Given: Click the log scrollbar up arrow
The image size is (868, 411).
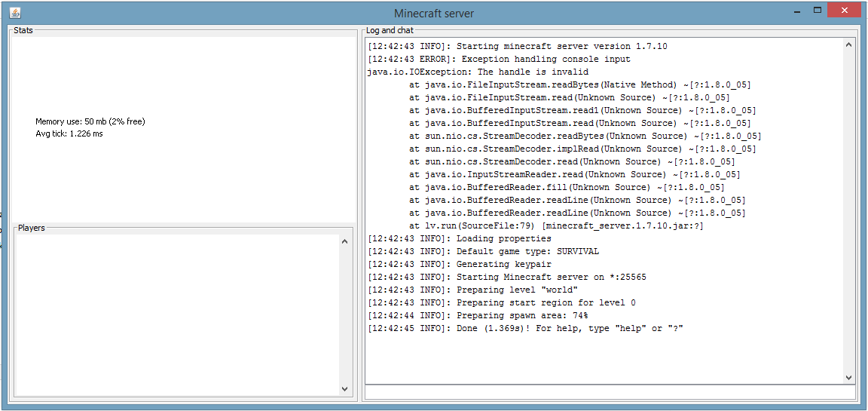Looking at the screenshot, I should pos(848,45).
